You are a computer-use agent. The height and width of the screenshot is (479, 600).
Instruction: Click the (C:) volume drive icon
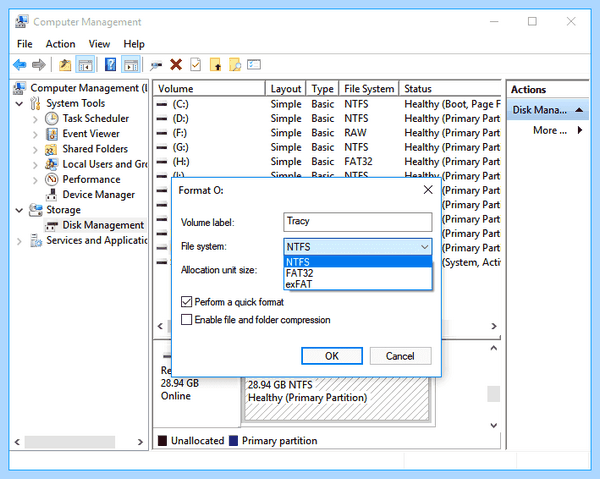162,104
